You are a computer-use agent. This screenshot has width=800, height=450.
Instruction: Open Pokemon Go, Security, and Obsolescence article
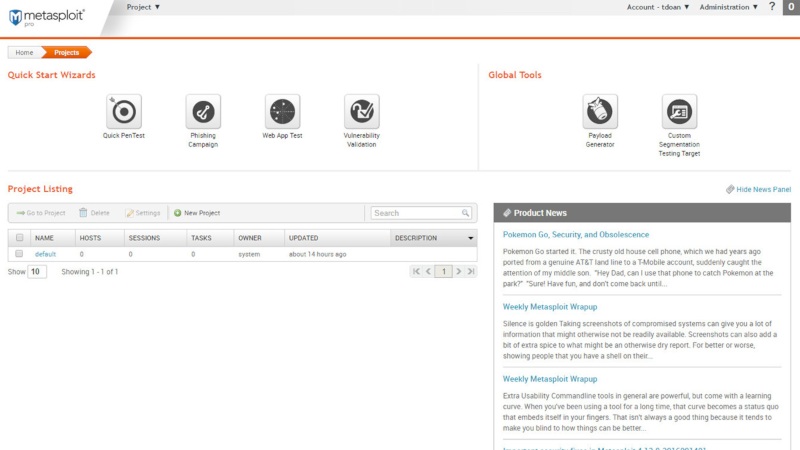pos(576,235)
